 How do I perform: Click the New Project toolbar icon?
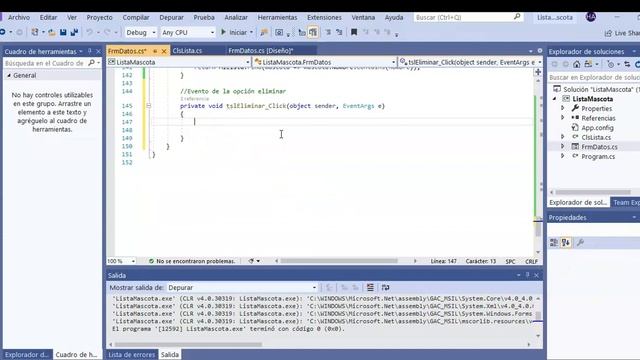coord(35,32)
